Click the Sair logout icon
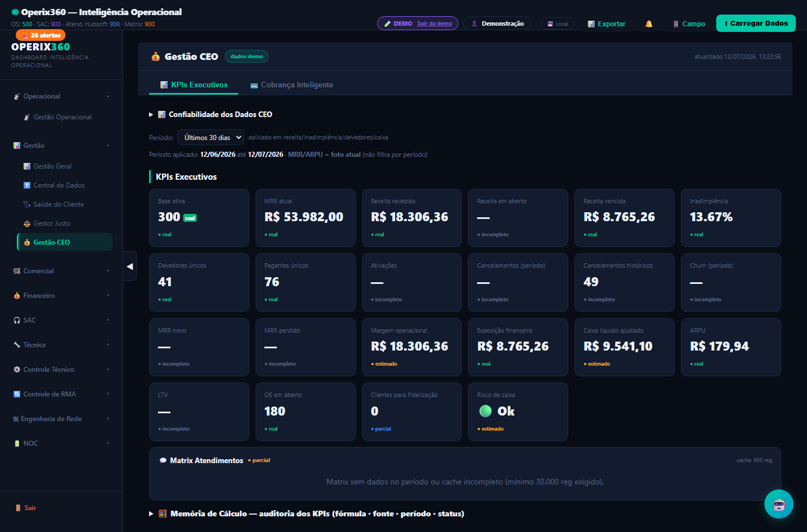Image resolution: width=807 pixels, height=532 pixels. [18, 508]
